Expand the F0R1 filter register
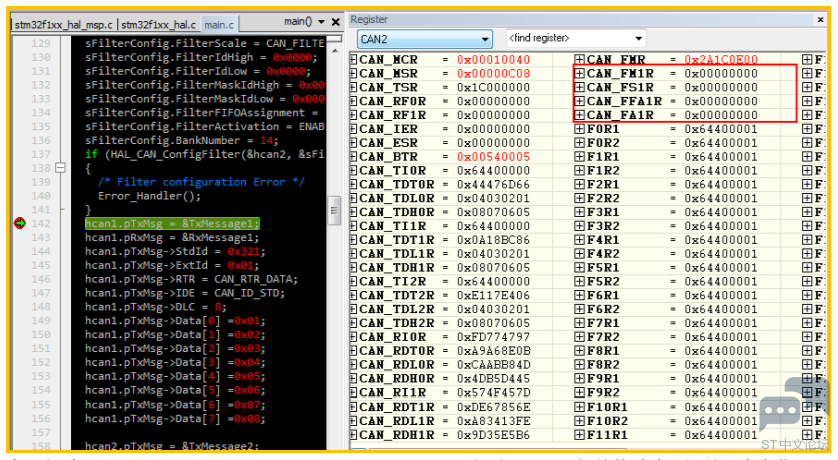The height and width of the screenshot is (460, 838). 579,129
